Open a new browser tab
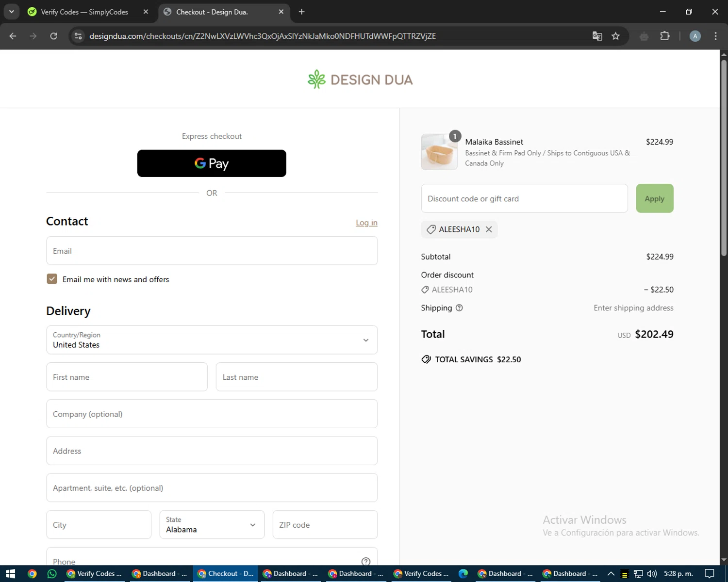 pos(301,12)
